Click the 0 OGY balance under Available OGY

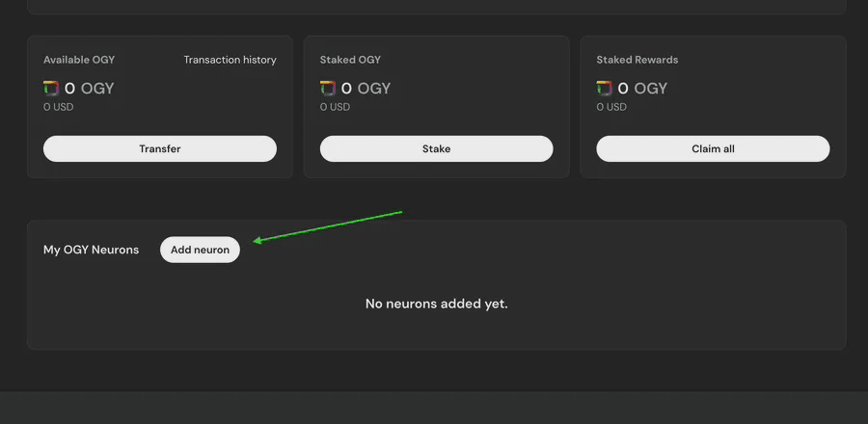89,89
